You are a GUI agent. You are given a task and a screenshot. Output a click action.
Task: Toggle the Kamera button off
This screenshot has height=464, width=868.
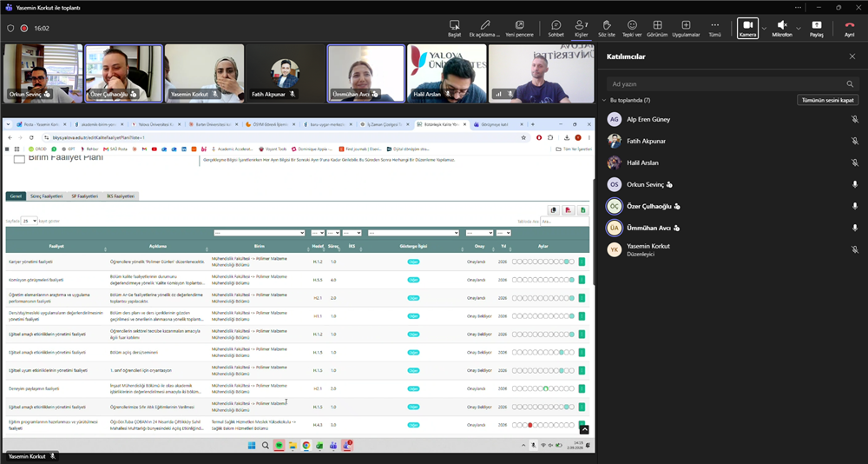pyautogui.click(x=748, y=28)
